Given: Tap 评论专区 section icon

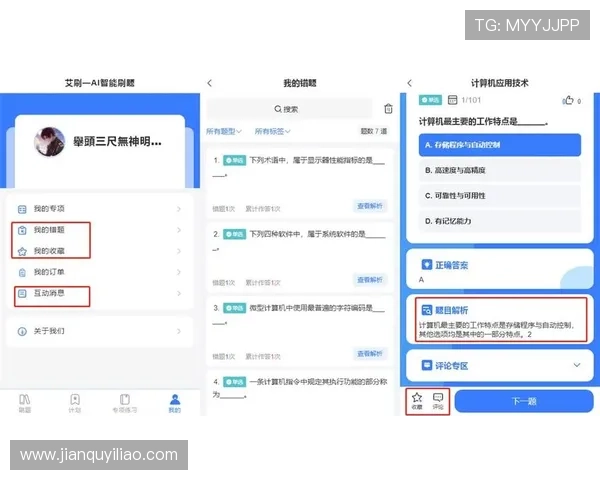Looking at the screenshot, I should (426, 366).
